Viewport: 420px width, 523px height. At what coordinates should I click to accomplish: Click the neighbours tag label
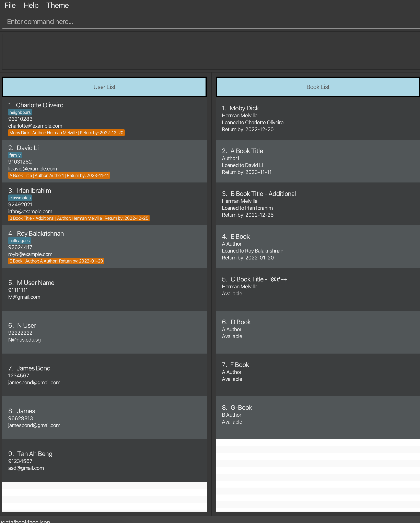20,112
